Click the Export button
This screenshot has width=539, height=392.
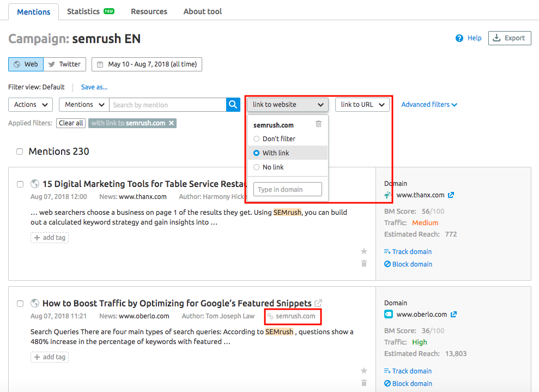click(x=510, y=38)
